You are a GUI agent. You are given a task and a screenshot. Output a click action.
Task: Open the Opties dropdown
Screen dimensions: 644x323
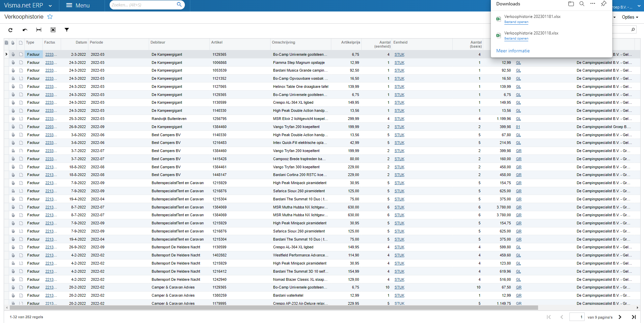pos(630,17)
